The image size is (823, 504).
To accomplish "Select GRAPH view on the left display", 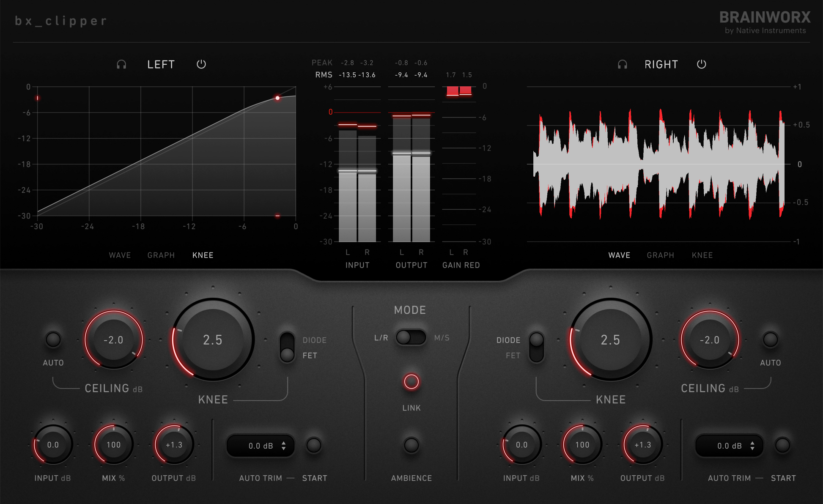I will point(161,255).
